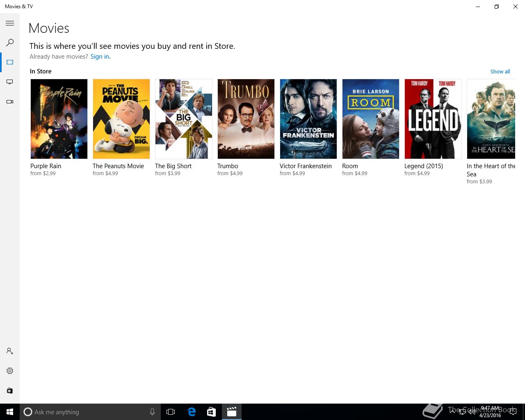Screen dimensions: 525x420
Task: Show hidden tray icons chevron
Action: point(452,412)
